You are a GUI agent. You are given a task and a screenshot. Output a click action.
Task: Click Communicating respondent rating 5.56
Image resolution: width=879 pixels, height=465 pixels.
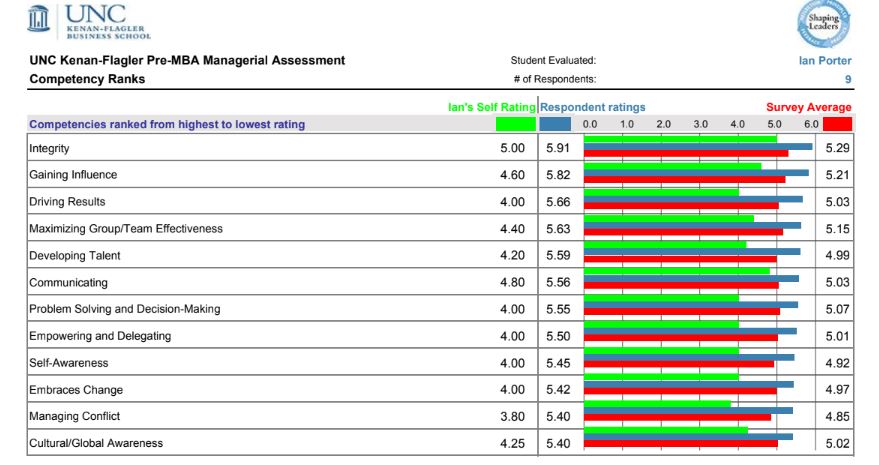pyautogui.click(x=558, y=282)
